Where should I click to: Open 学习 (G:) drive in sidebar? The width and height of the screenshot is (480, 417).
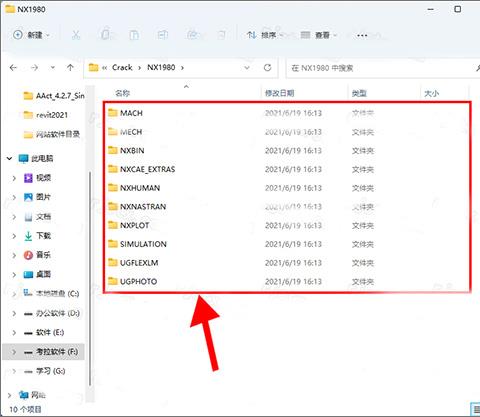coord(45,371)
